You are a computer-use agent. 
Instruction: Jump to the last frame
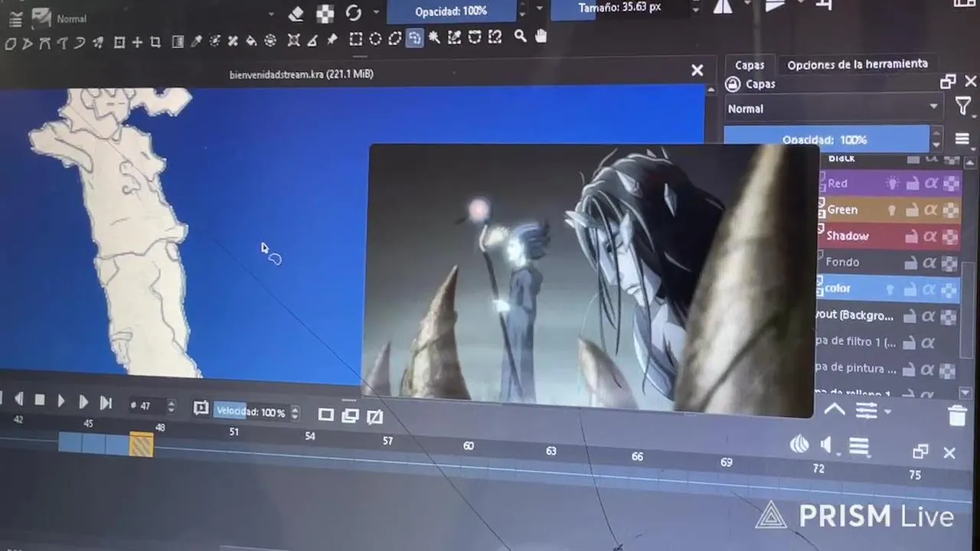tap(106, 403)
